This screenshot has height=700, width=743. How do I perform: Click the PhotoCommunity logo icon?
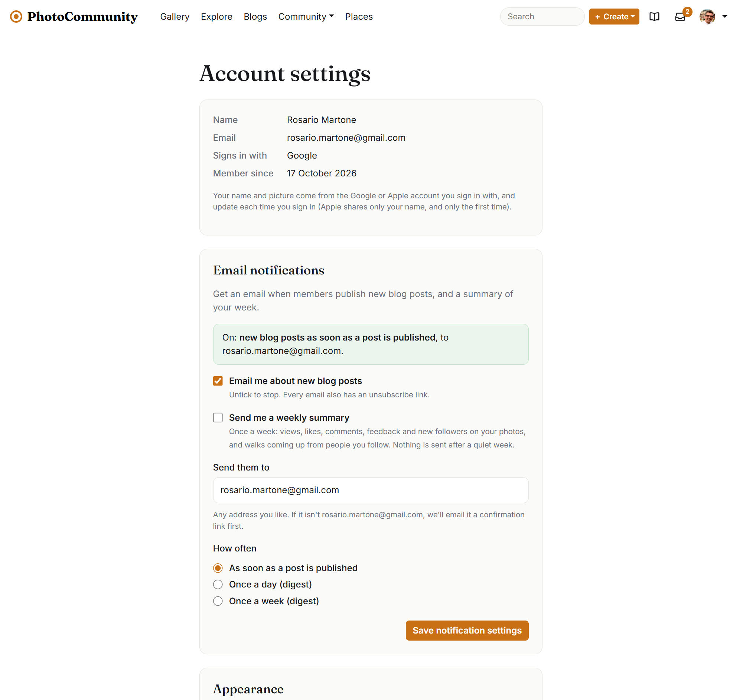coord(16,16)
